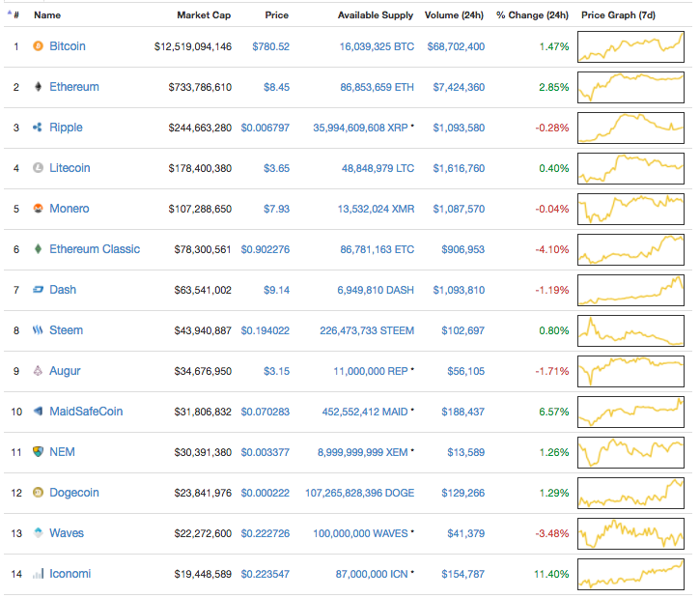Sort table by % Change (24h) header
Image resolution: width=700 pixels, height=598 pixels.
pos(532,15)
